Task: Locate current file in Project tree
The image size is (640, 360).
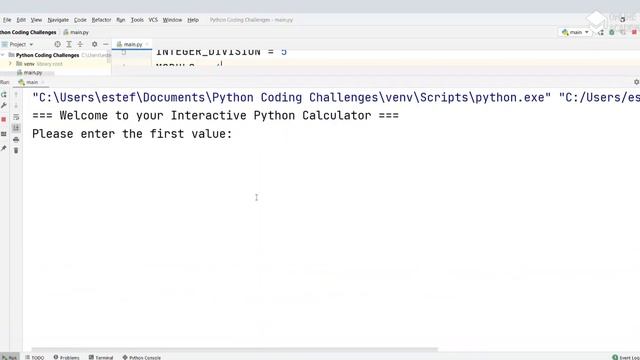Action: point(57,44)
